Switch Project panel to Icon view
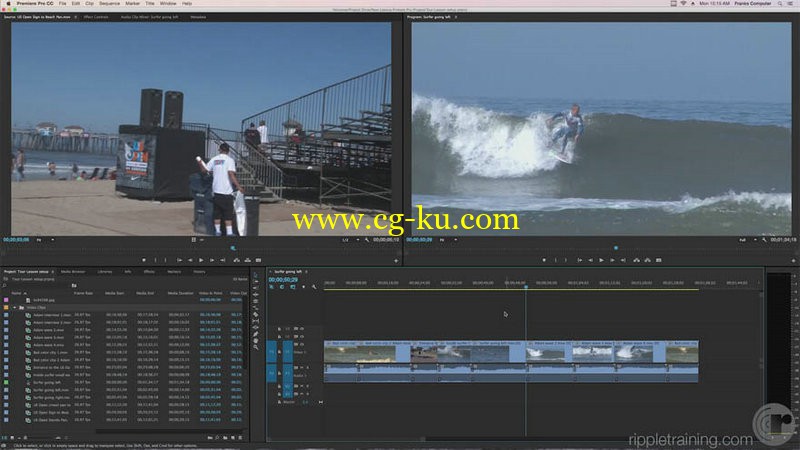Image resolution: width=800 pixels, height=450 pixels. coord(12,438)
